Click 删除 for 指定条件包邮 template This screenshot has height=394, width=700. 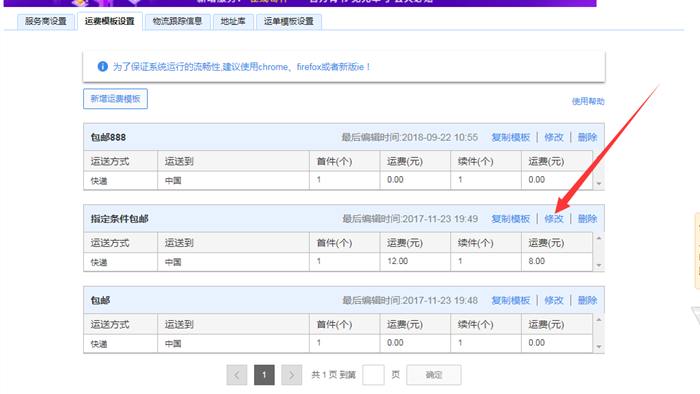(x=587, y=219)
